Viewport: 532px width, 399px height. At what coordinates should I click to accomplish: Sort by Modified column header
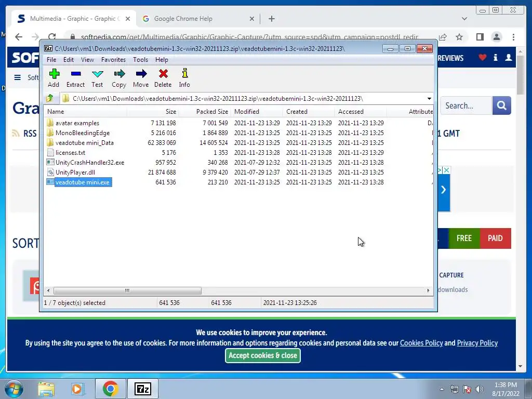[257, 112]
